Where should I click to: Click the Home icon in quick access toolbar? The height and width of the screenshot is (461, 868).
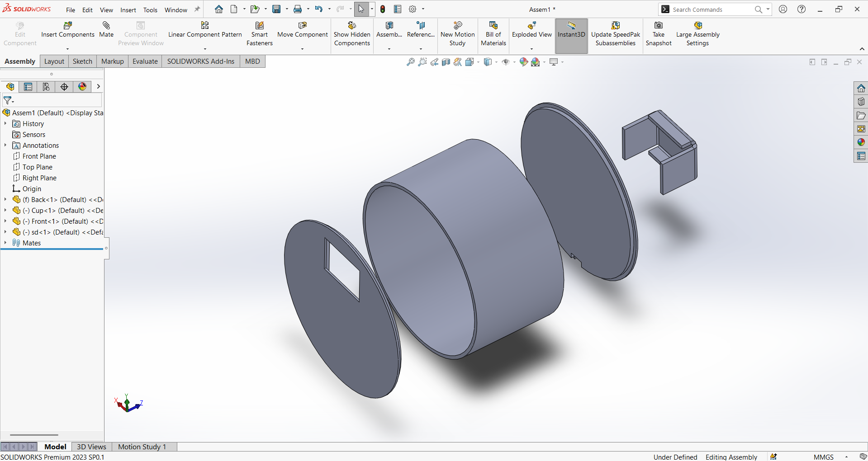coord(219,9)
